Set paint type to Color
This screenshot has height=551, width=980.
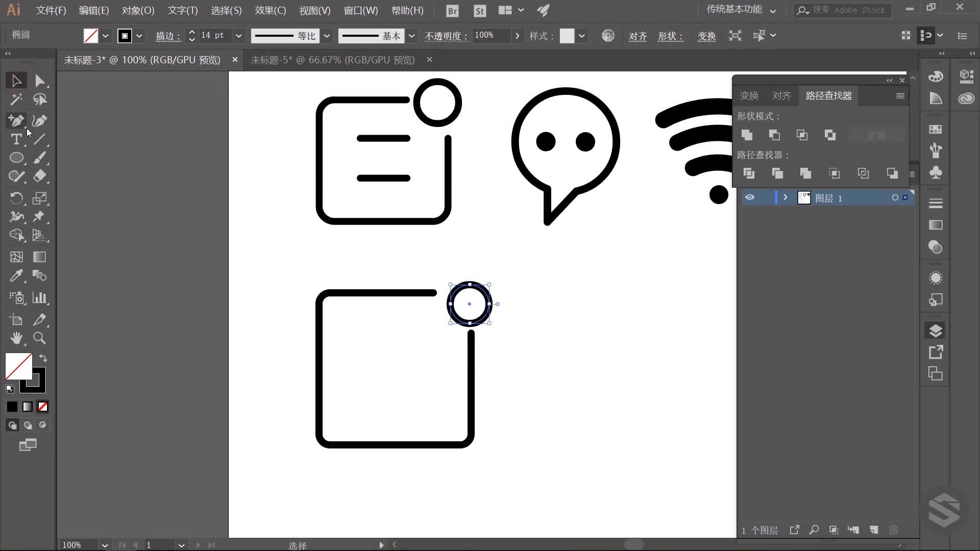point(12,407)
